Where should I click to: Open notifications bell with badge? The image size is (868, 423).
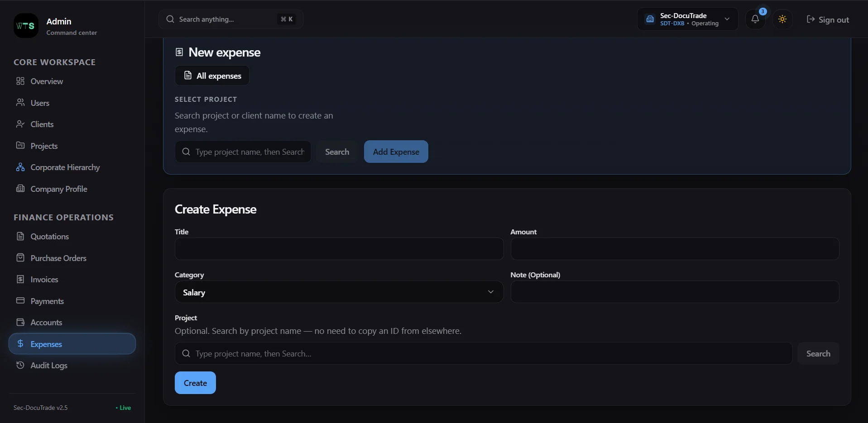pyautogui.click(x=755, y=19)
